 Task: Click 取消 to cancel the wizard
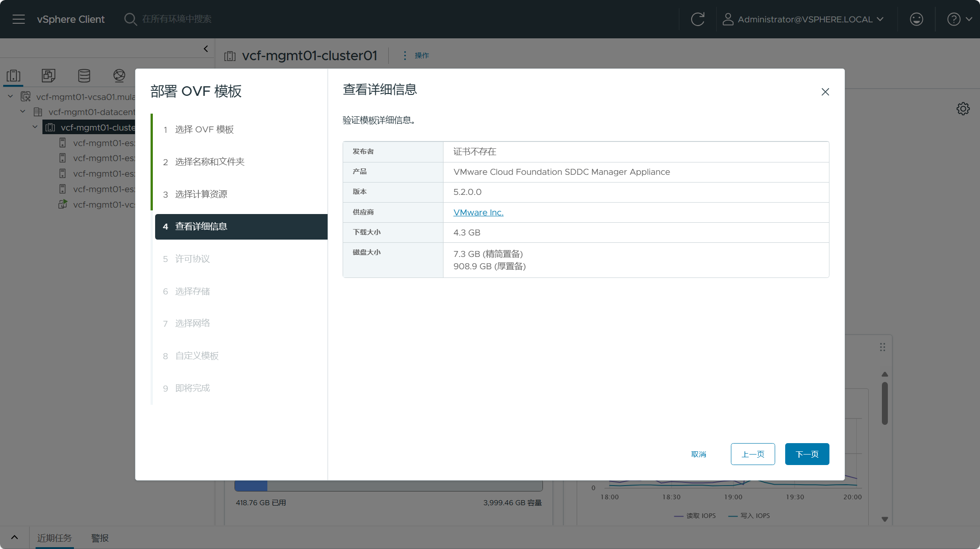click(699, 454)
